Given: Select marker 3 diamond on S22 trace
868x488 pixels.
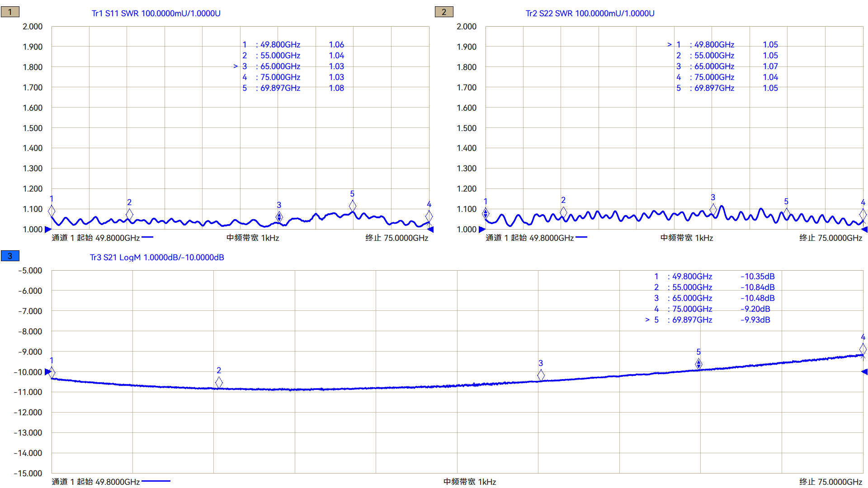Looking at the screenshot, I should (x=713, y=209).
